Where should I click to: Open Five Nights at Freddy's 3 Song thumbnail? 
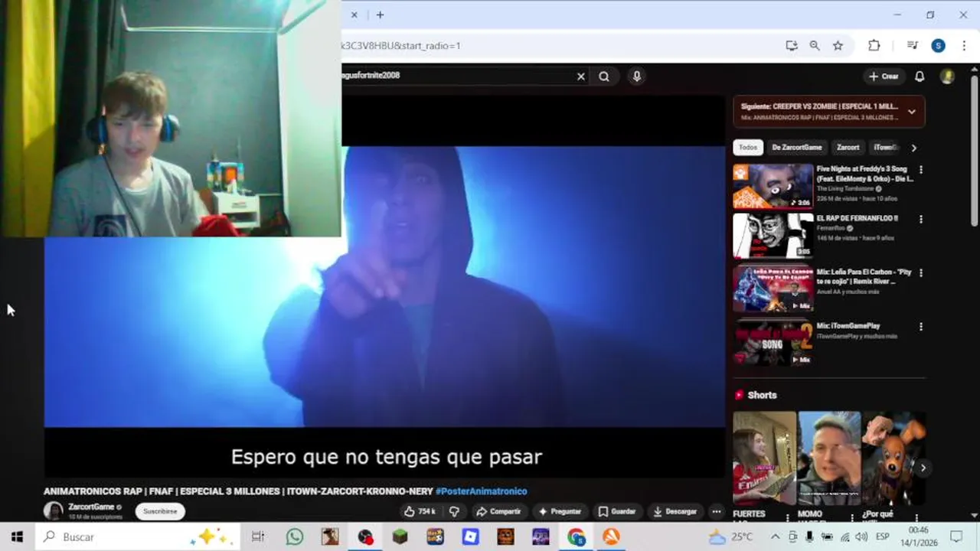[x=773, y=186]
